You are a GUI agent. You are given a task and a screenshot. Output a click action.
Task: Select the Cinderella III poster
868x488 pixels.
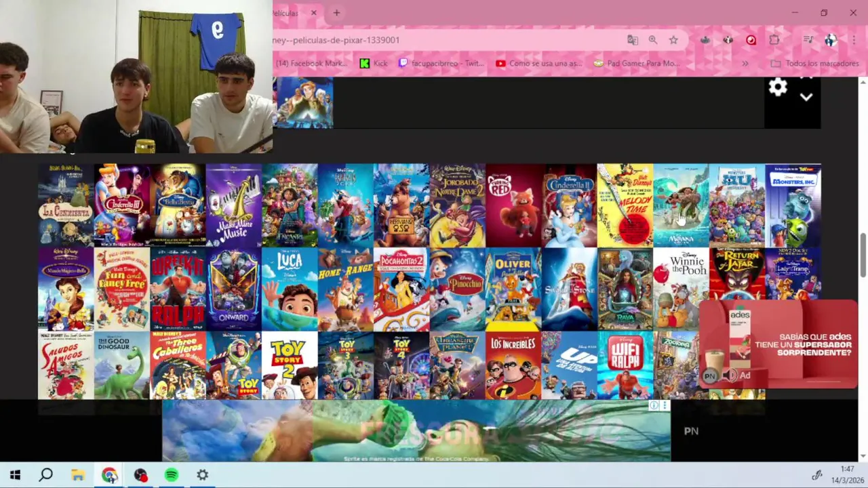[121, 205]
